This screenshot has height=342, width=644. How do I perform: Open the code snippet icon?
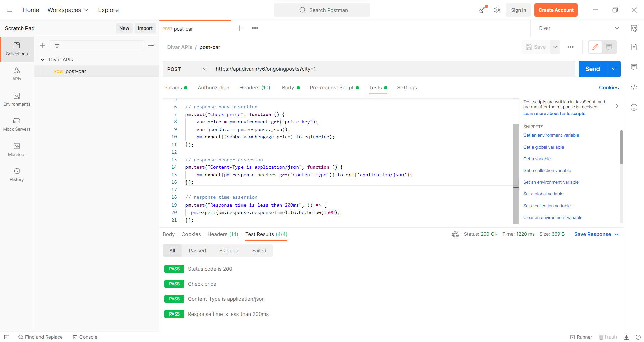coord(634,87)
